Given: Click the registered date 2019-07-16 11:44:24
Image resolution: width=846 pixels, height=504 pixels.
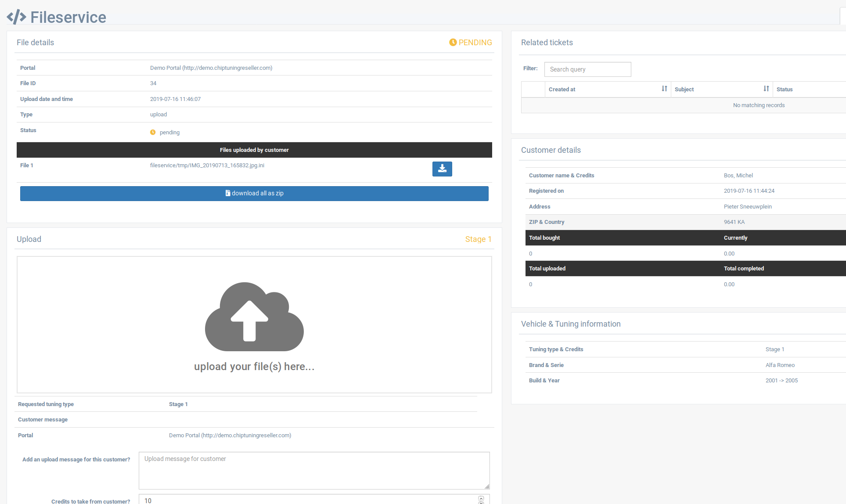Looking at the screenshot, I should [749, 191].
